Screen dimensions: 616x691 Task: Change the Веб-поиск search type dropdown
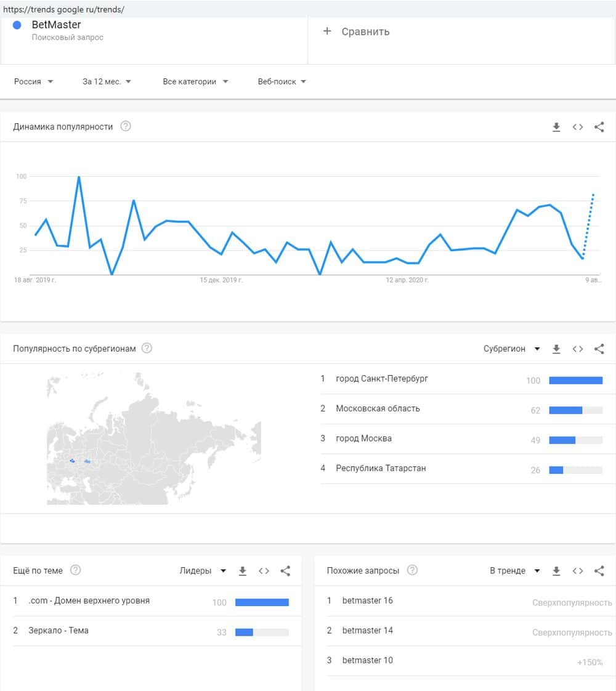tap(282, 81)
